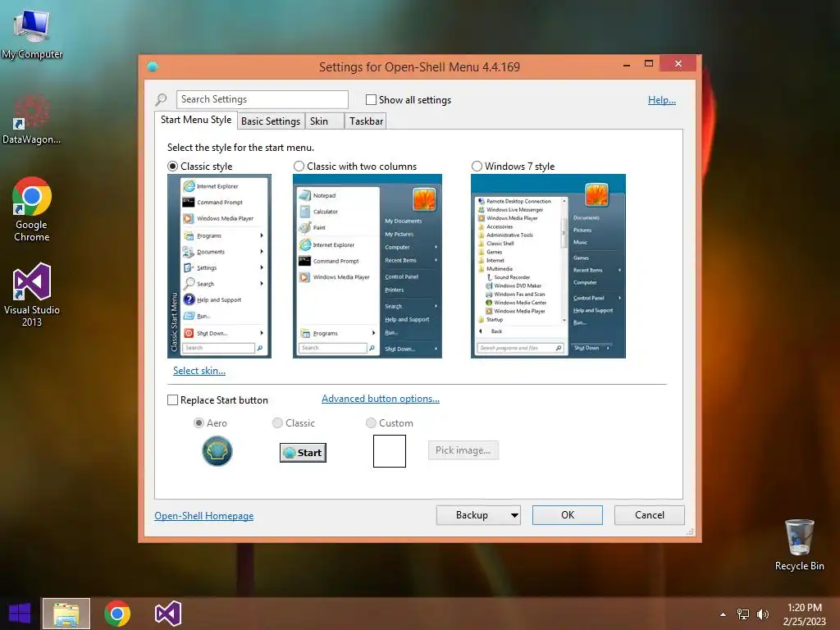The image size is (840, 630).
Task: Choose the Aero button radio option
Action: 199,423
